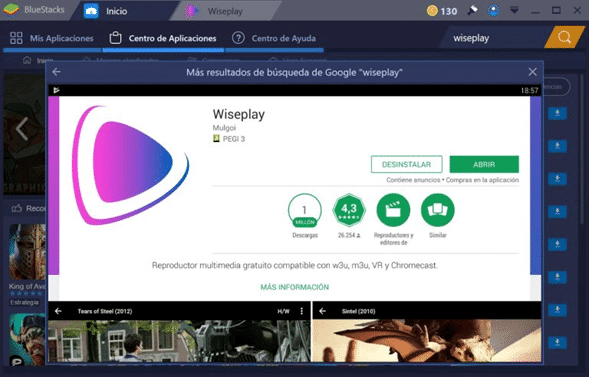Open the MÁS INFORMACIÓN link
Screen dimensions: 589x377
(x=294, y=287)
